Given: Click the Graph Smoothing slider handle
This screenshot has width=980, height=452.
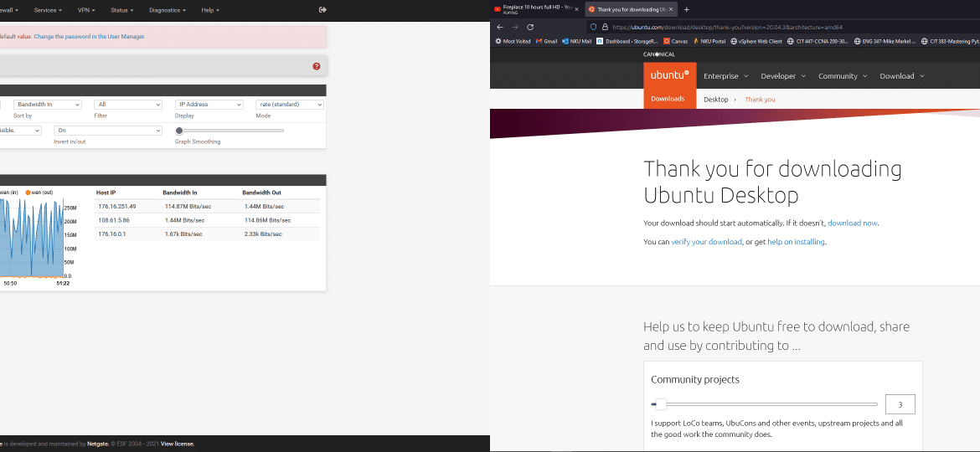Looking at the screenshot, I should [179, 131].
